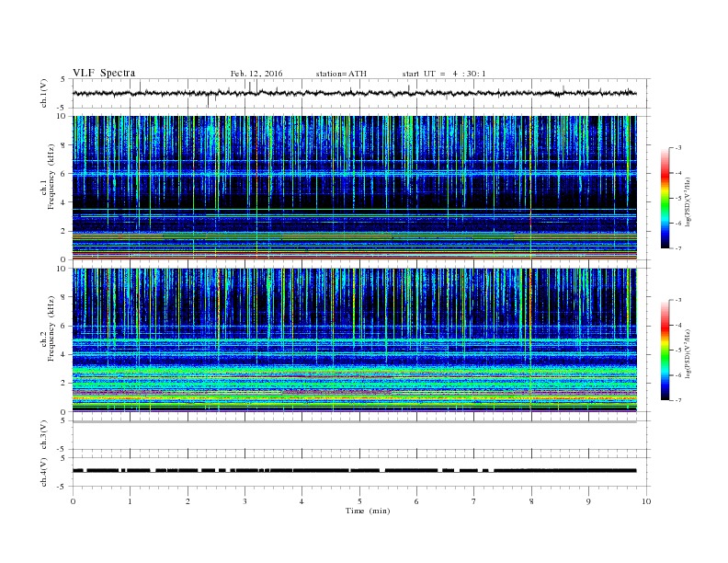Select the 'ch.2 Frequency (kHz)' axis label
This screenshot has width=728, height=563.
48,329
